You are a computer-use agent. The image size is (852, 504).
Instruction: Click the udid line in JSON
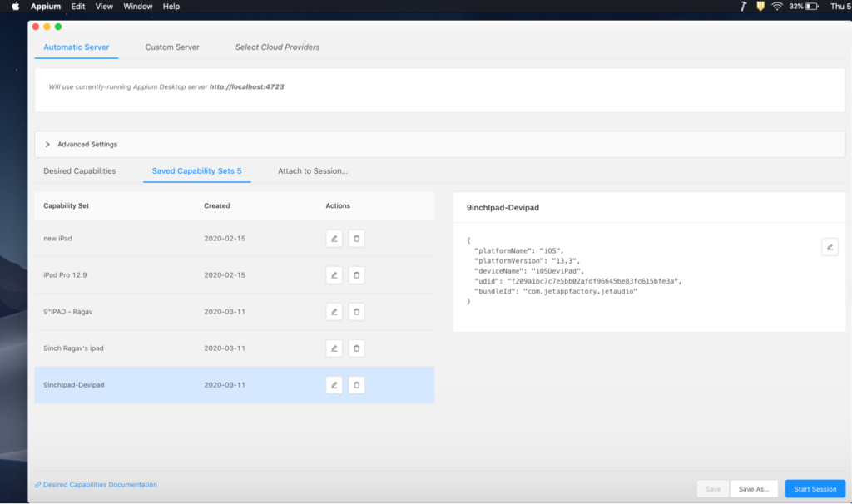click(x=577, y=281)
